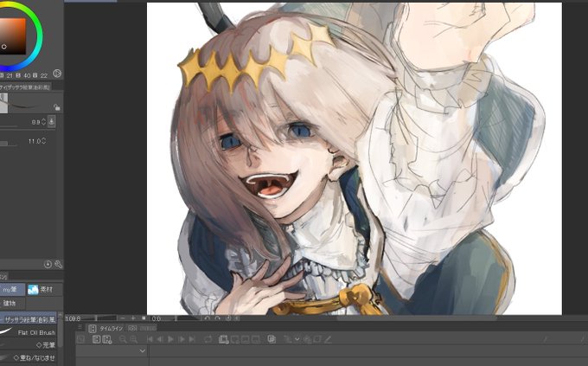Select the ザラザラ絵筆油彩風 brush
The height and width of the screenshot is (366, 588).
(x=29, y=319)
